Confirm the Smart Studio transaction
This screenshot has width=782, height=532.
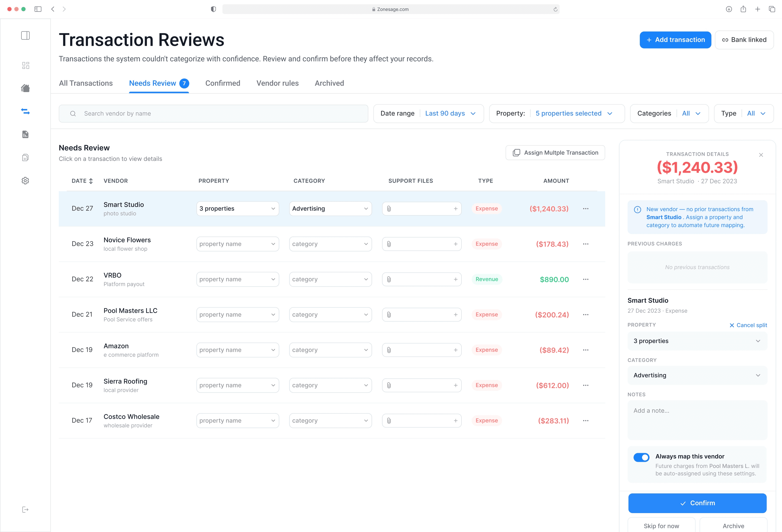[697, 503]
